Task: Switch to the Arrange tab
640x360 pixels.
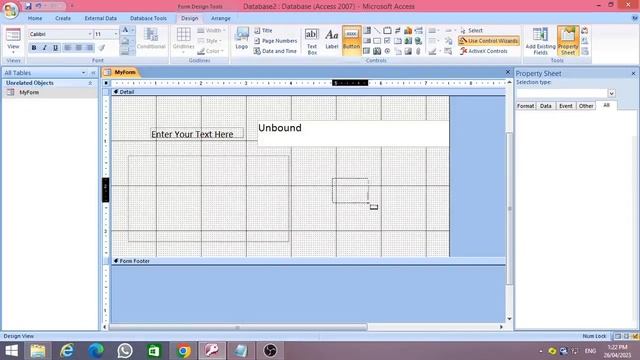Action: click(220, 18)
